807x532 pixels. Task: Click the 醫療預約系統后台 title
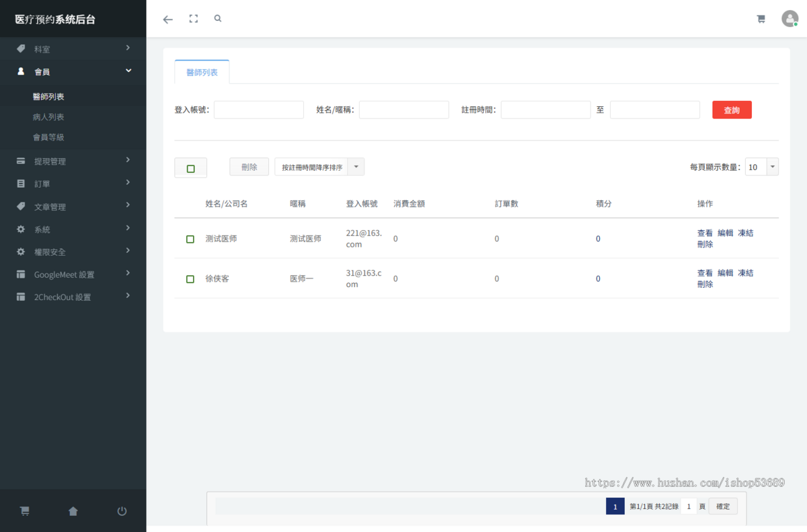click(55, 20)
